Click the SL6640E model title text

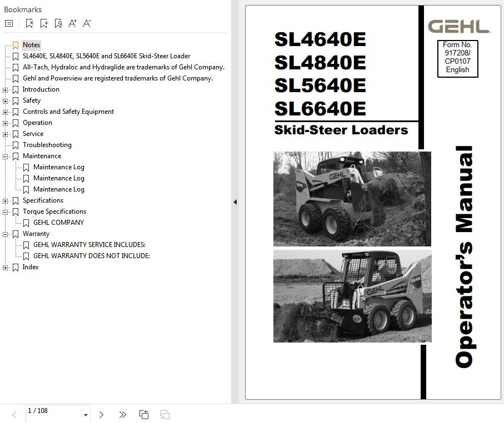click(x=320, y=109)
